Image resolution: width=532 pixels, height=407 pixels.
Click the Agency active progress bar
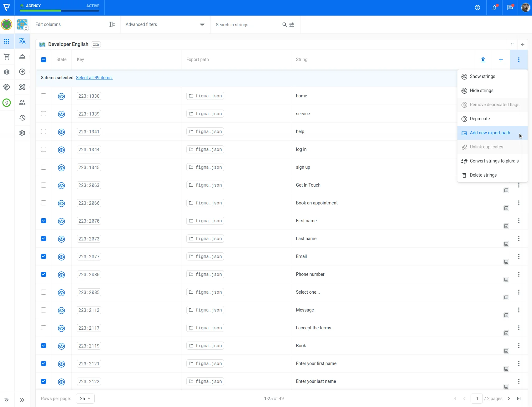click(x=60, y=10)
